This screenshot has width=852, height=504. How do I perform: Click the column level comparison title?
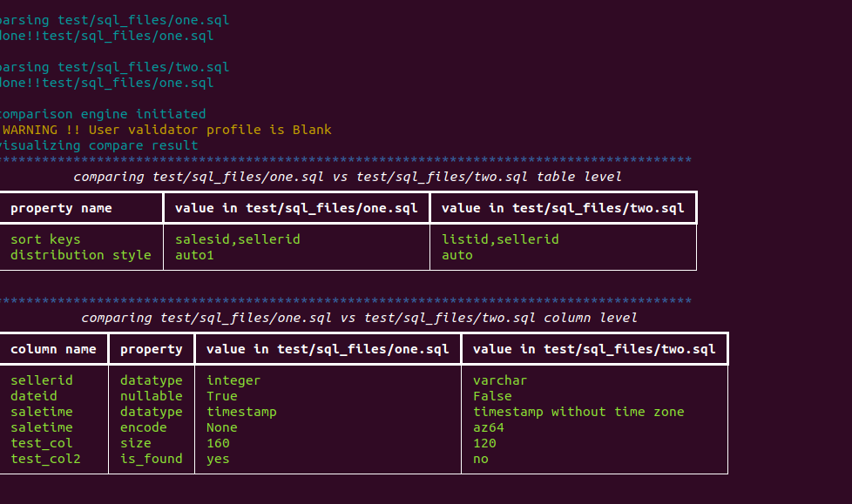[x=359, y=318]
